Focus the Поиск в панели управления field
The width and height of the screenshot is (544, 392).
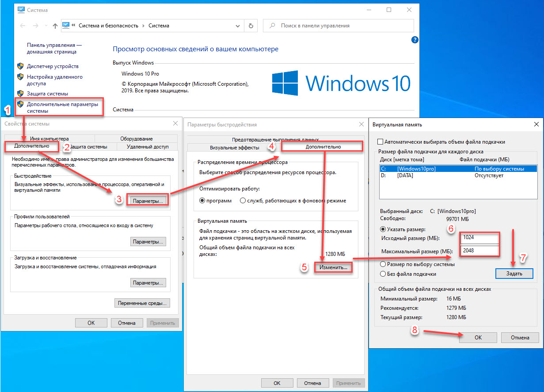pyautogui.click(x=338, y=26)
